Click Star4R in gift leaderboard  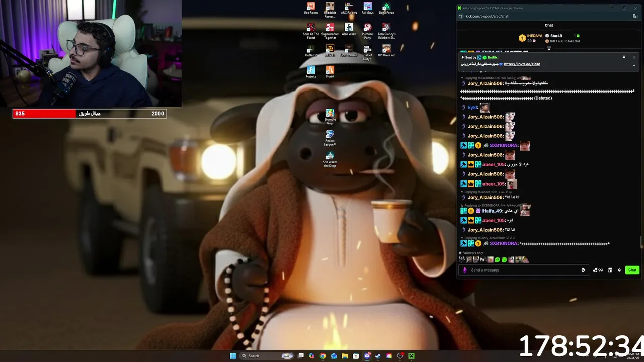[x=556, y=36]
